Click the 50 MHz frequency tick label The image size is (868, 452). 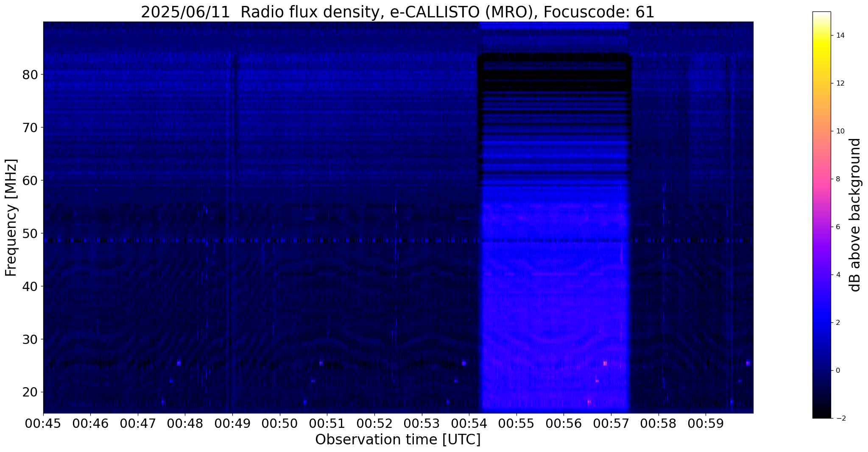click(x=29, y=233)
